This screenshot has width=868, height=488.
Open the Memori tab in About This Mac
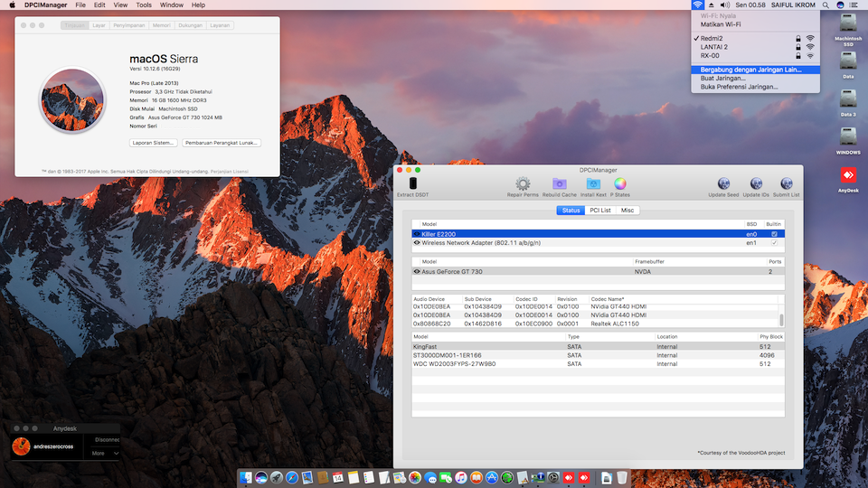point(161,25)
